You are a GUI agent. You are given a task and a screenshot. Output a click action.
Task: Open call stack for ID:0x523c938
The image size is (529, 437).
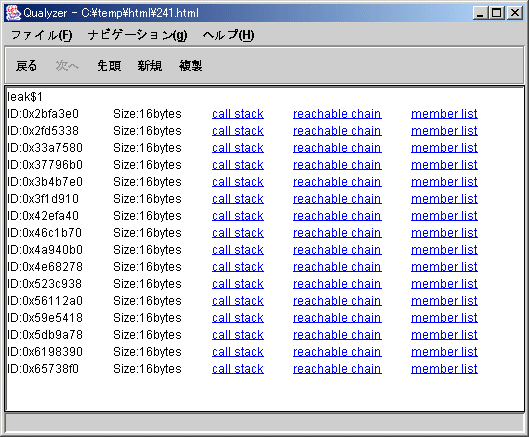click(x=238, y=284)
